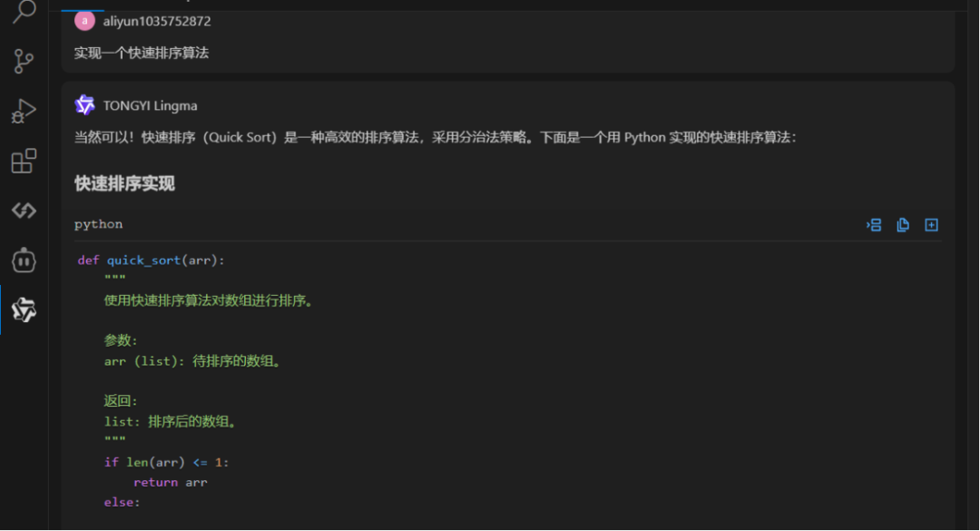Click the python language label of code block

(x=98, y=224)
